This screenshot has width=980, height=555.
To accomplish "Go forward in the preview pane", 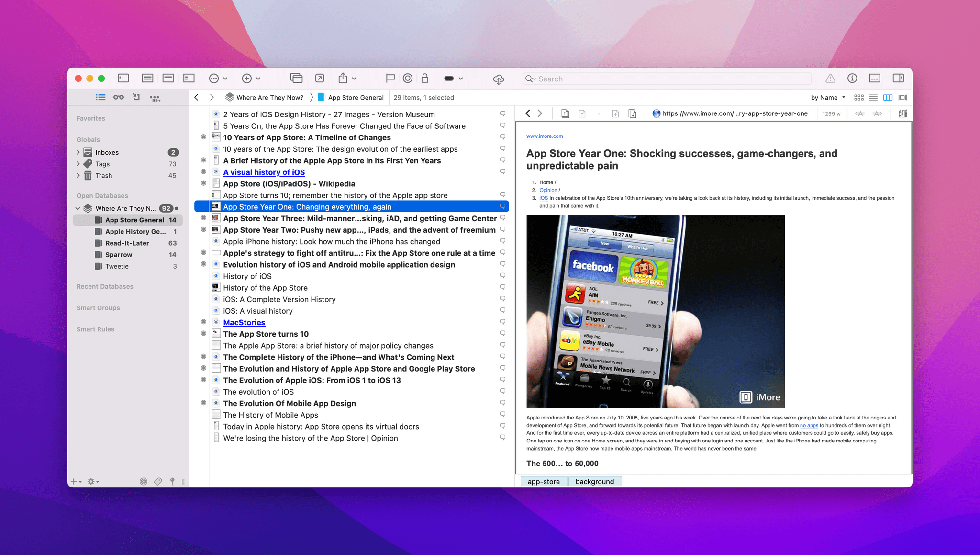I will coord(540,113).
